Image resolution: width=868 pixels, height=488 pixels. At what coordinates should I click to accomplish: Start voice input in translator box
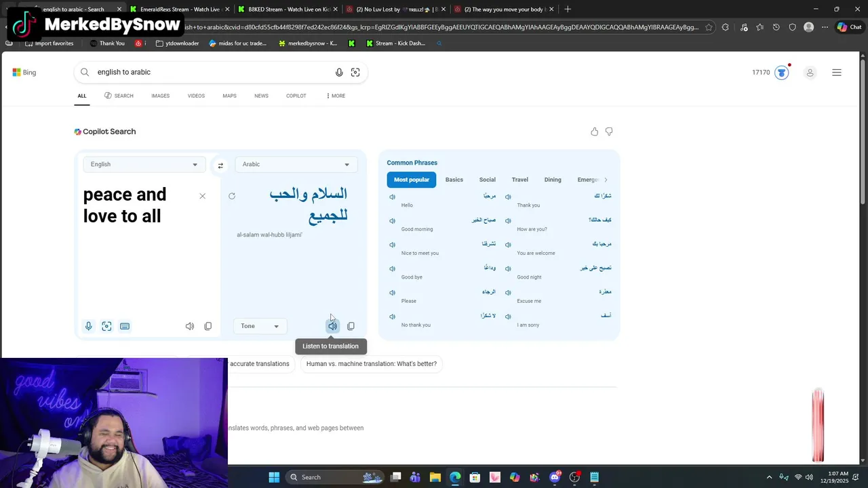coord(88,326)
